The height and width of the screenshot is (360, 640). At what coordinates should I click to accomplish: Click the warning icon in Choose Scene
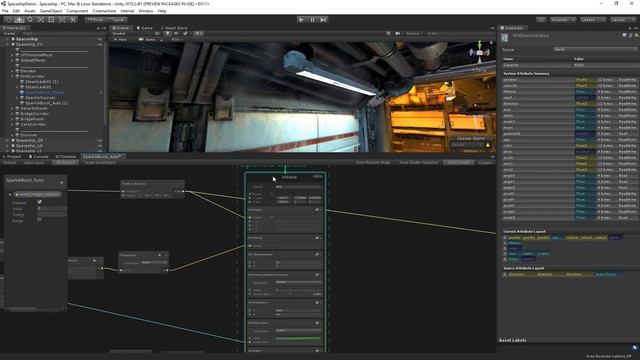pyautogui.click(x=488, y=145)
